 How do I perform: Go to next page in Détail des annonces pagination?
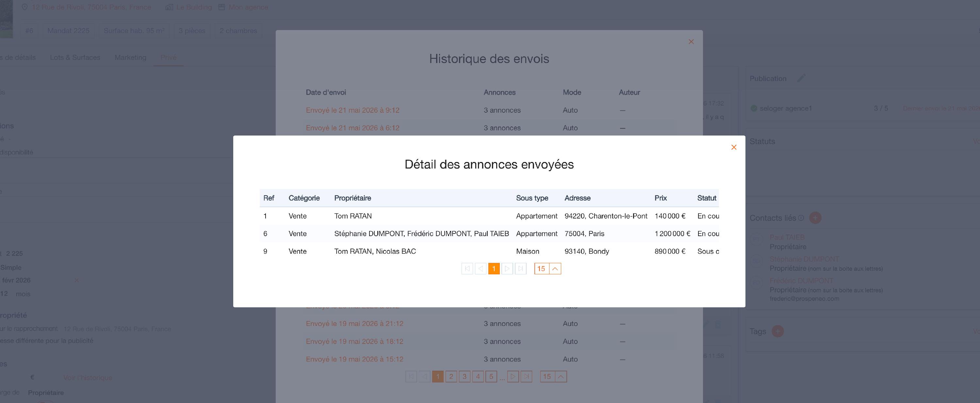click(x=507, y=269)
